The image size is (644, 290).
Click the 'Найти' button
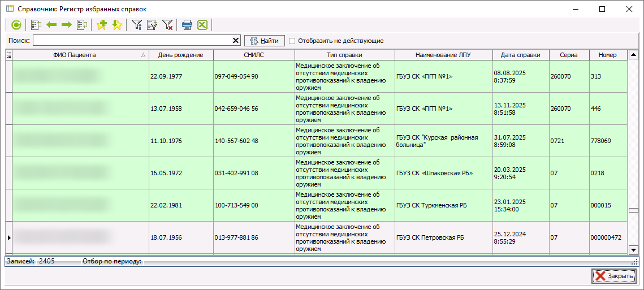[264, 41]
